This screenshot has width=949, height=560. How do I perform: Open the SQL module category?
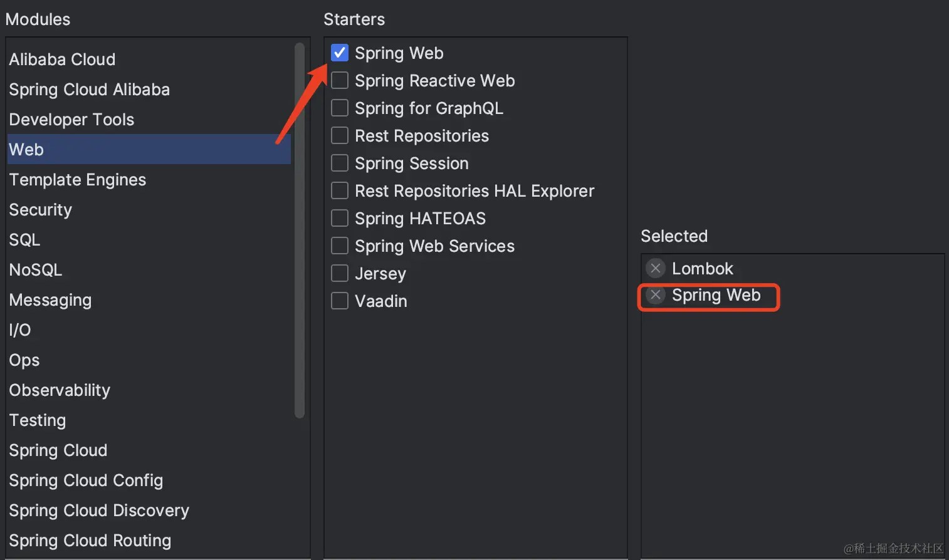(x=24, y=240)
